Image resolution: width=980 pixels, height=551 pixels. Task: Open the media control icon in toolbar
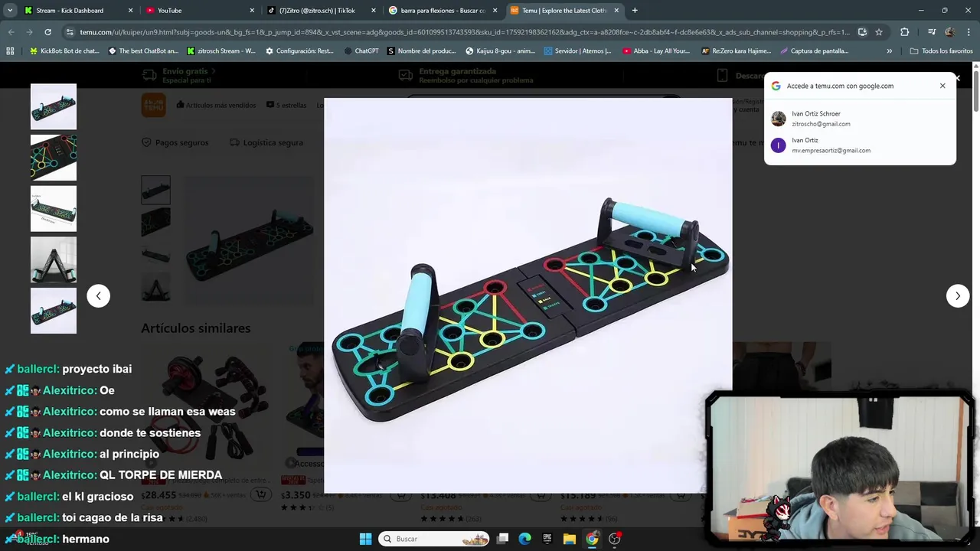pyautogui.click(x=931, y=32)
